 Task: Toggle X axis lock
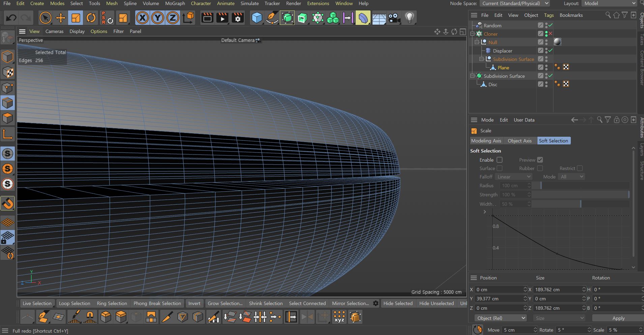click(142, 18)
